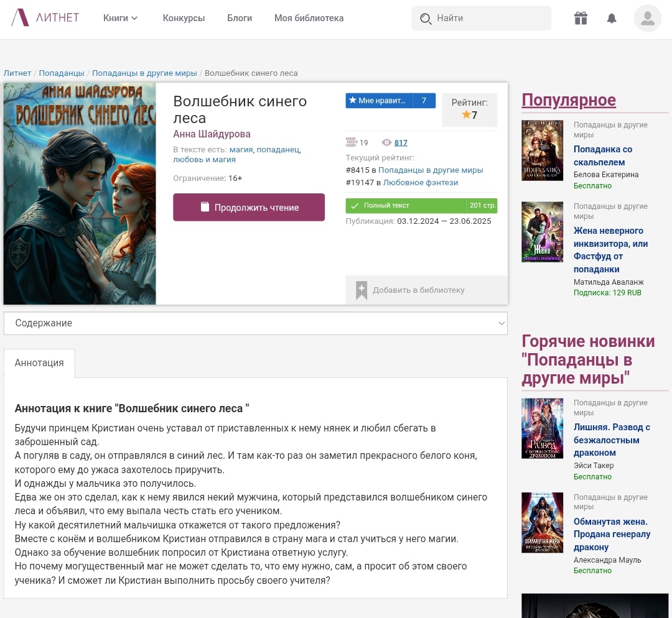The width and height of the screenshot is (672, 618).
Task: Click the Подписка: 129 RUB label
Action: coord(607,293)
